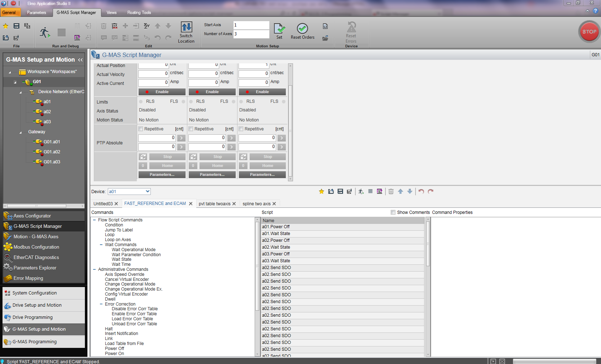Click the horizontal scrollbar under the workspace tree
This screenshot has height=364, width=601.
[37, 206]
